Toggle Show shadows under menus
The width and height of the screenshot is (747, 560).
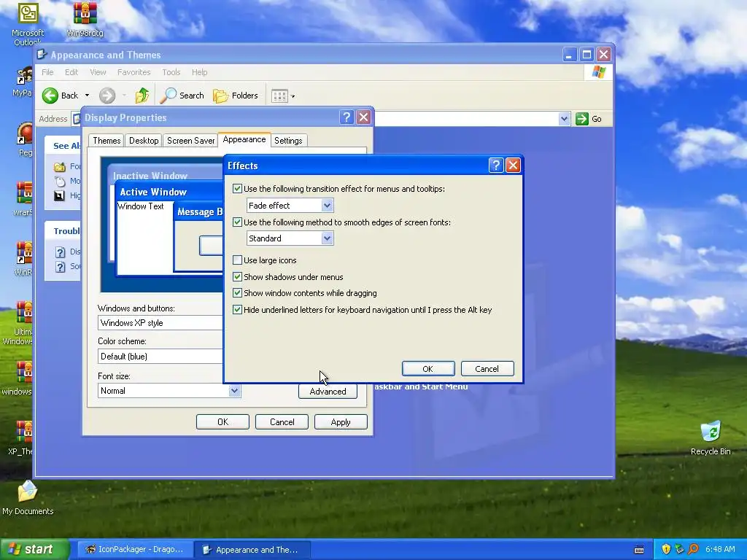coord(237,276)
